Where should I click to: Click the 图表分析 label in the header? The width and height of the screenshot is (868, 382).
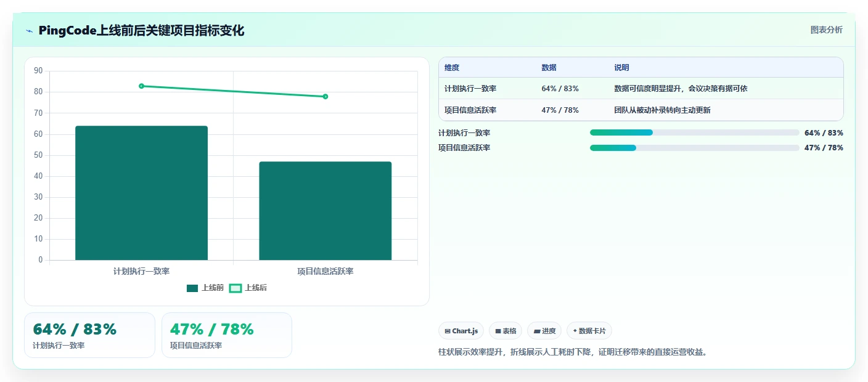826,30
